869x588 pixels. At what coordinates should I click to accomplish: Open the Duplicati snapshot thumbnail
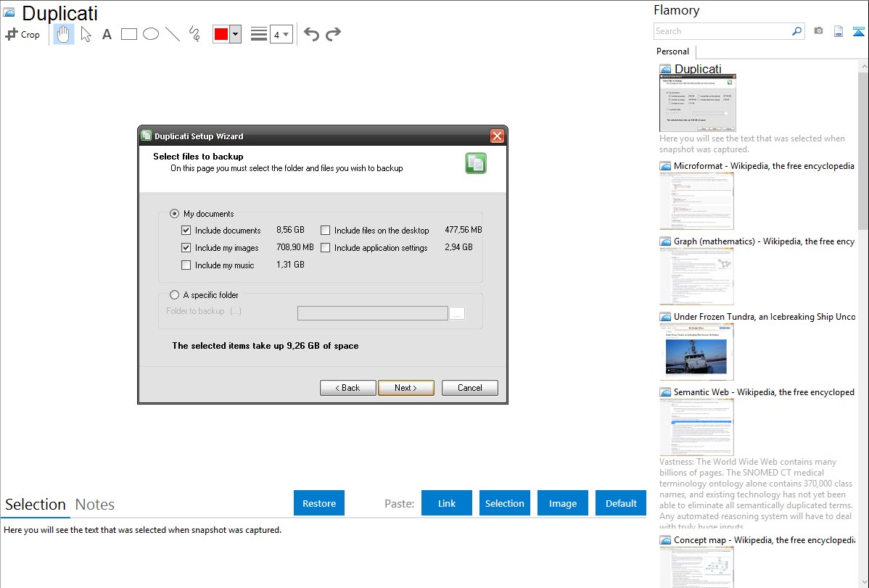click(698, 102)
